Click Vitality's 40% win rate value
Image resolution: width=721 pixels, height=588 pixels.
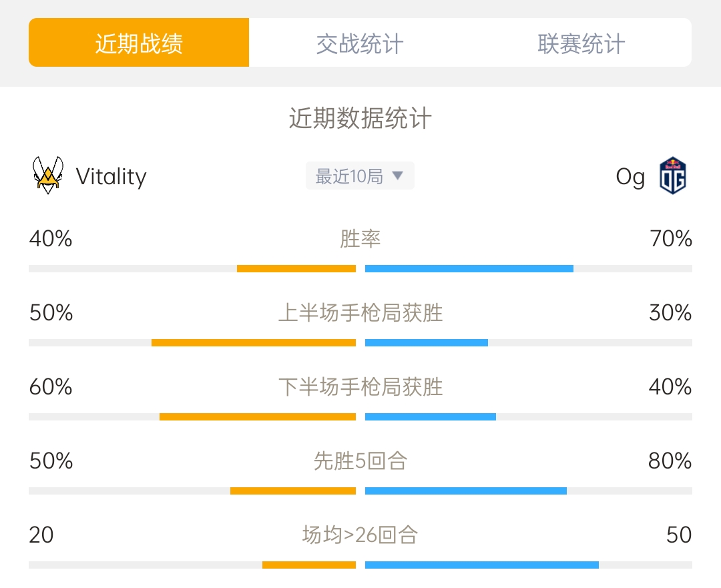pos(51,239)
